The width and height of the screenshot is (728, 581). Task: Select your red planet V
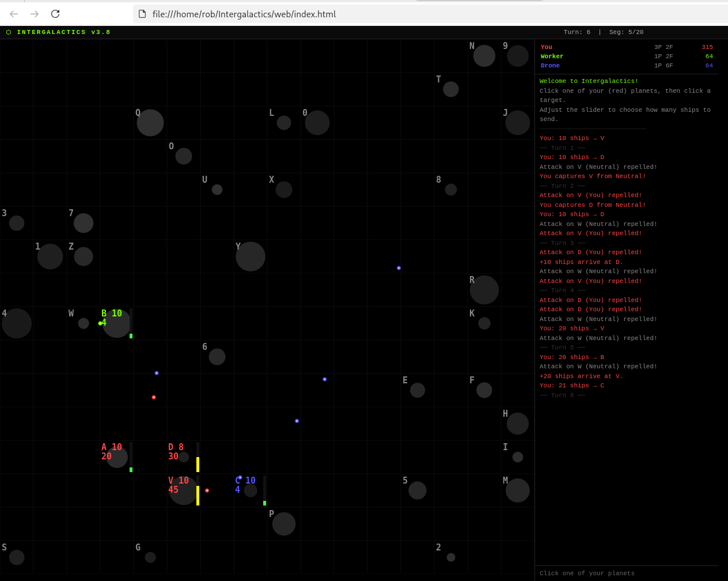coord(183,491)
